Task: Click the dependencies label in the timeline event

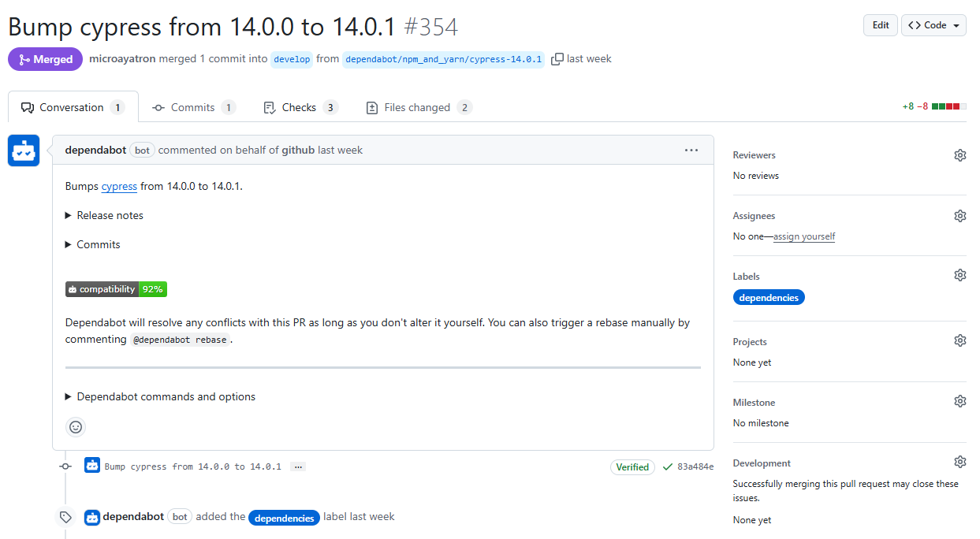Action: (284, 518)
